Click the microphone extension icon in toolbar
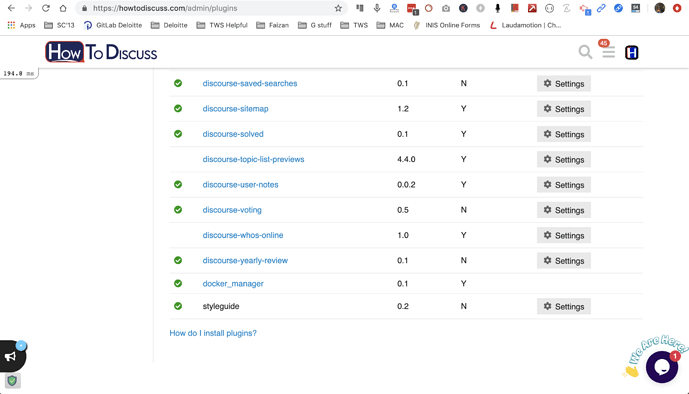689x394 pixels. point(377,8)
